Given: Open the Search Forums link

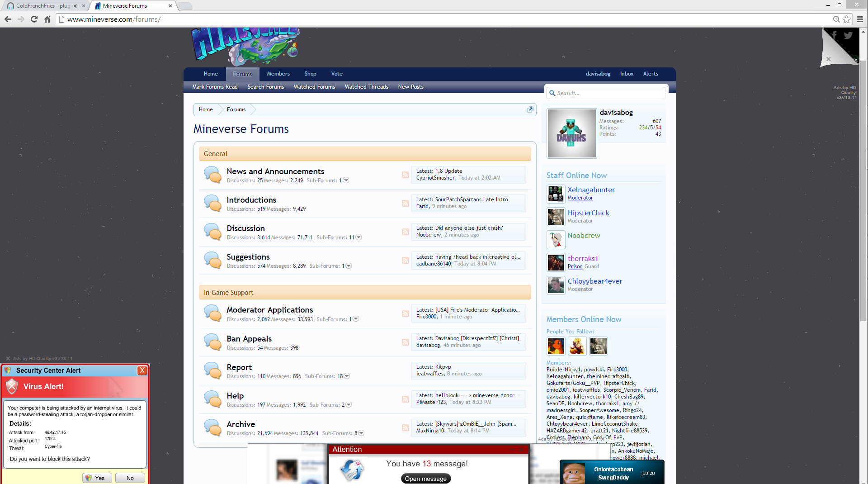Looking at the screenshot, I should [x=265, y=87].
